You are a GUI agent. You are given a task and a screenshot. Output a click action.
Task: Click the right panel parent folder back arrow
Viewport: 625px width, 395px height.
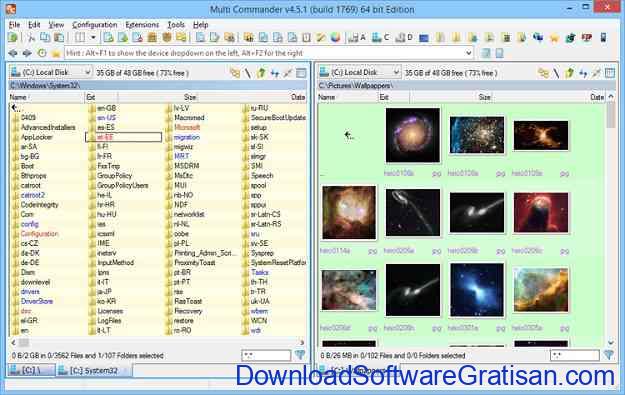coord(349,136)
